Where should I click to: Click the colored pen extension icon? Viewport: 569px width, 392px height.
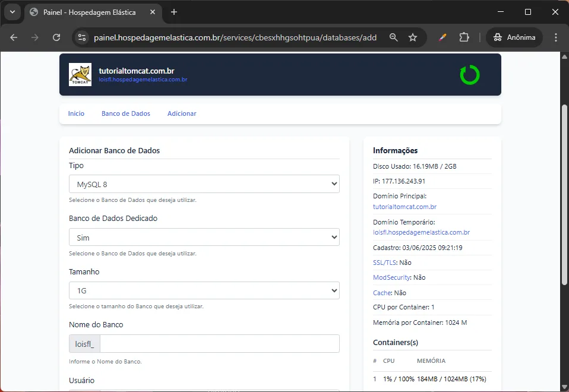click(442, 37)
